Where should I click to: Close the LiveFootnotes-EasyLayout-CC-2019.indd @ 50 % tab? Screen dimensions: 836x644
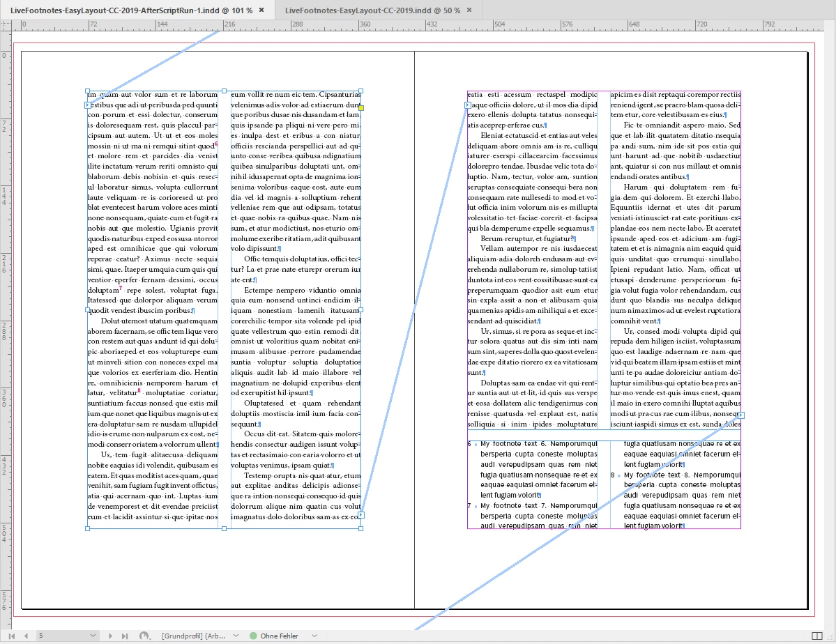pyautogui.click(x=469, y=10)
